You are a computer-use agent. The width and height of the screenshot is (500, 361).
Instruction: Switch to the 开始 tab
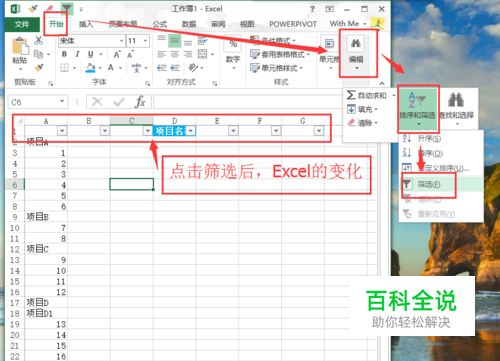pyautogui.click(x=56, y=24)
